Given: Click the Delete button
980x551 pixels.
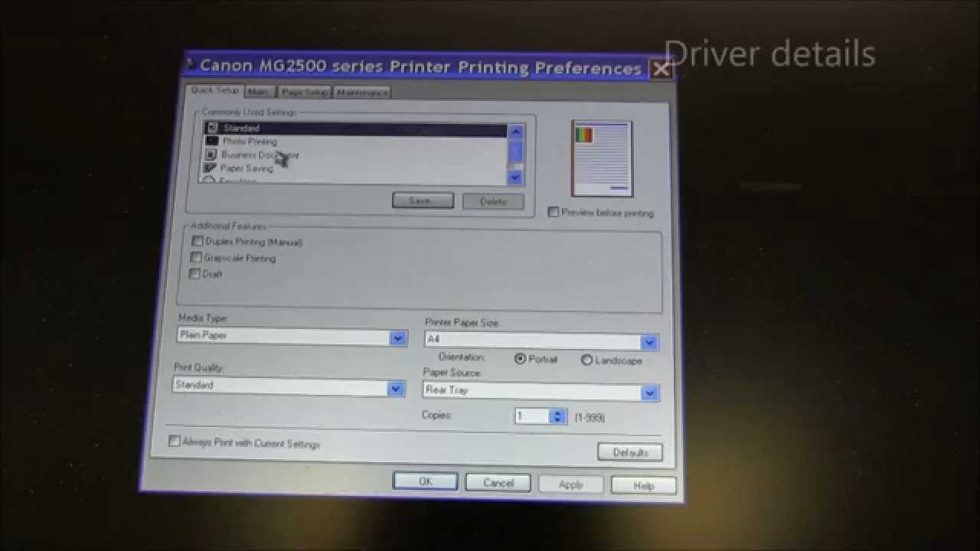Looking at the screenshot, I should coord(493,202).
